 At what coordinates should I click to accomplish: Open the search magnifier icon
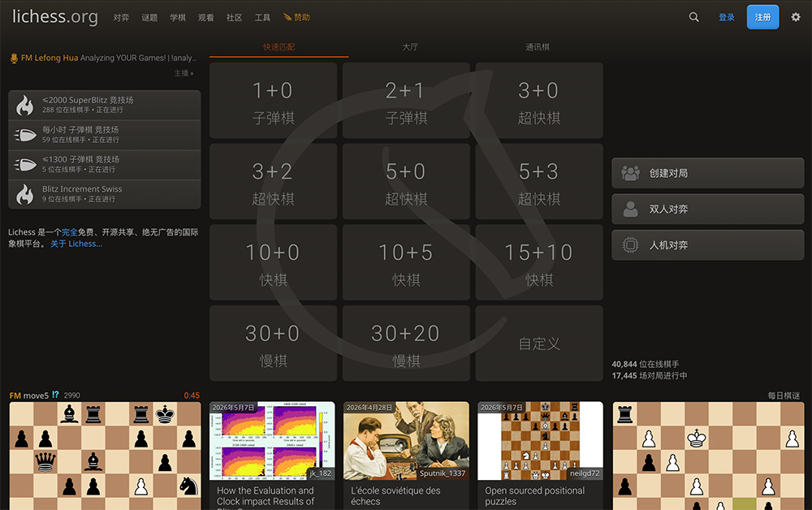coord(693,17)
